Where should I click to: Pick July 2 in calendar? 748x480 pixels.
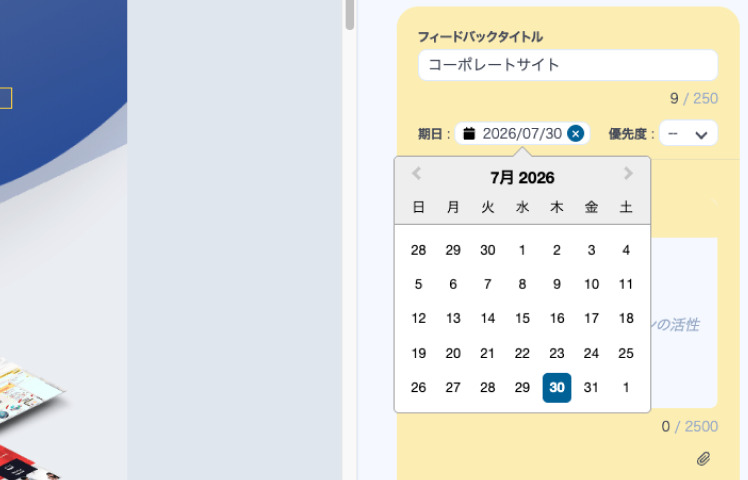pyautogui.click(x=557, y=250)
